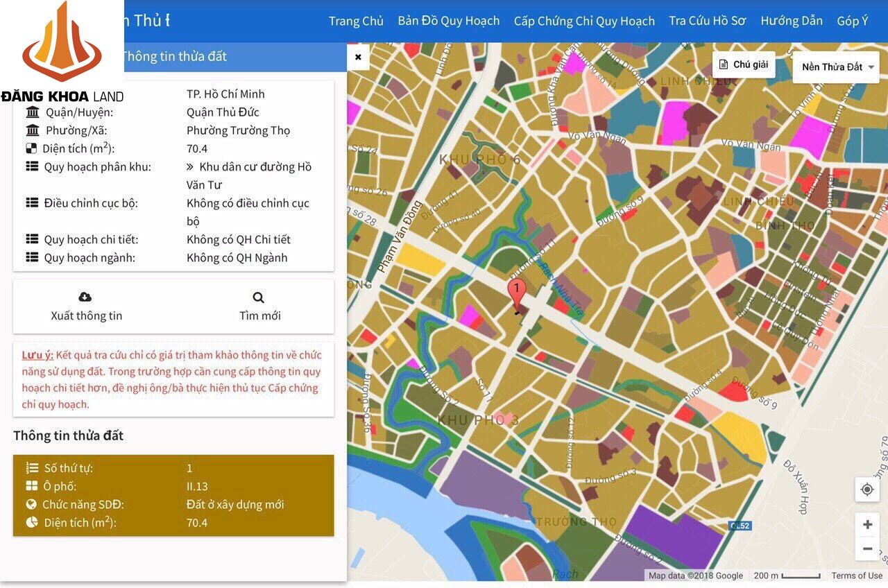Open the Hướng Dẫn guide page

click(792, 21)
